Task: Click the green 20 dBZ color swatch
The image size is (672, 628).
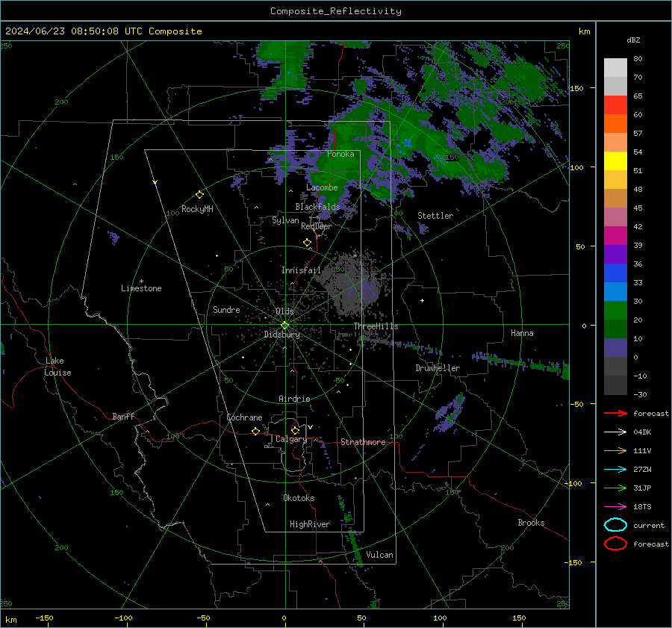Action: coord(615,311)
